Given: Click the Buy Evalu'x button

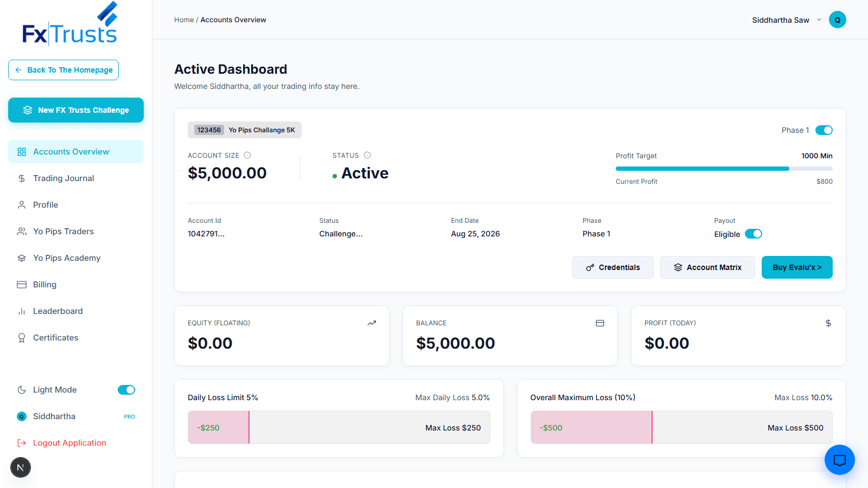Looking at the screenshot, I should [x=796, y=267].
